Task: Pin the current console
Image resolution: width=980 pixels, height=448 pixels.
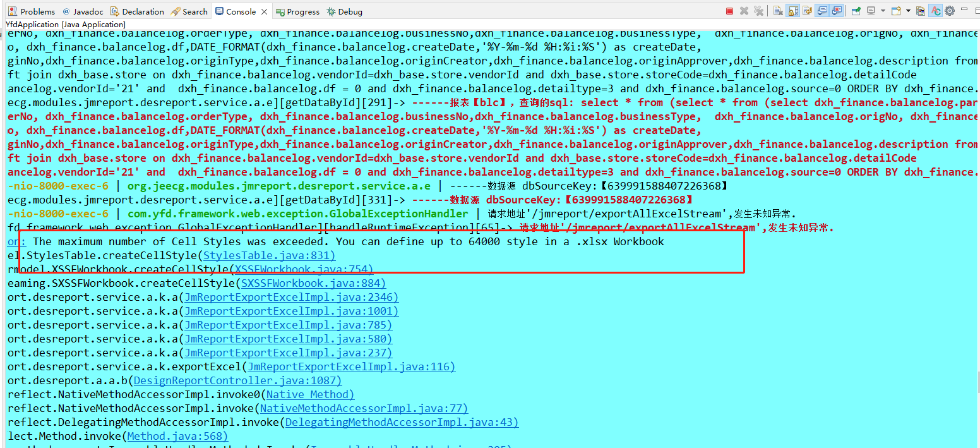Action: pos(856,11)
